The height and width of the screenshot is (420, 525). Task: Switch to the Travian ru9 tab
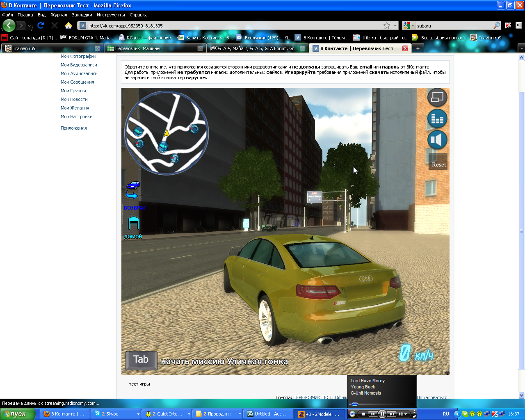(x=52, y=48)
